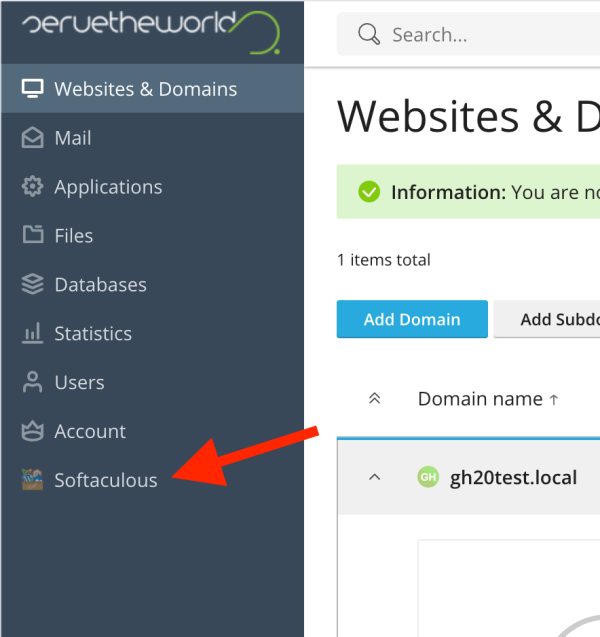This screenshot has width=600, height=637.
Task: Open Files via the folder icon
Action: [x=33, y=236]
